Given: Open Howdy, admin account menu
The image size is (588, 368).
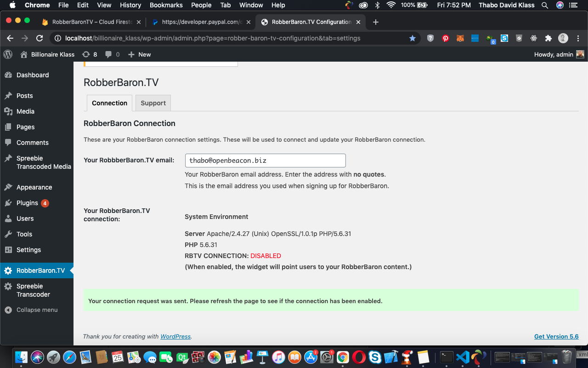Looking at the screenshot, I should pyautogui.click(x=559, y=54).
